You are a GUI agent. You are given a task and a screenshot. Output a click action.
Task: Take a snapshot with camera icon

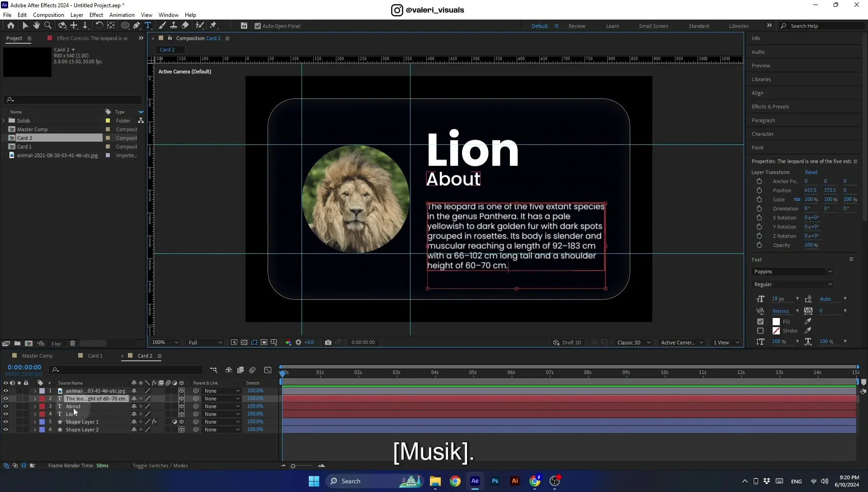click(x=328, y=342)
